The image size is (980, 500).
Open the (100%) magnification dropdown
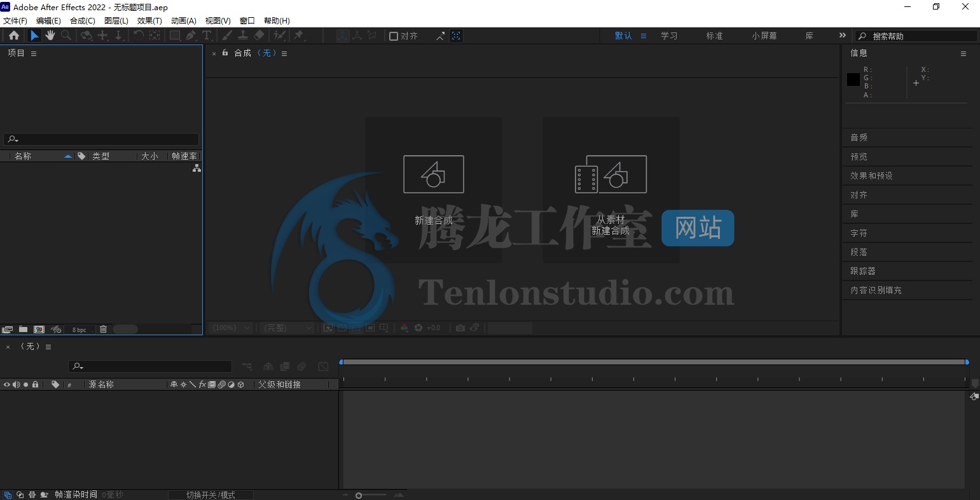(x=231, y=328)
